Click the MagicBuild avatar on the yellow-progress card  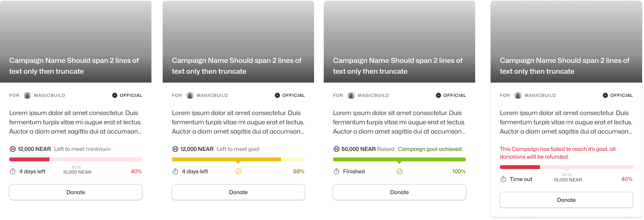[x=190, y=95]
